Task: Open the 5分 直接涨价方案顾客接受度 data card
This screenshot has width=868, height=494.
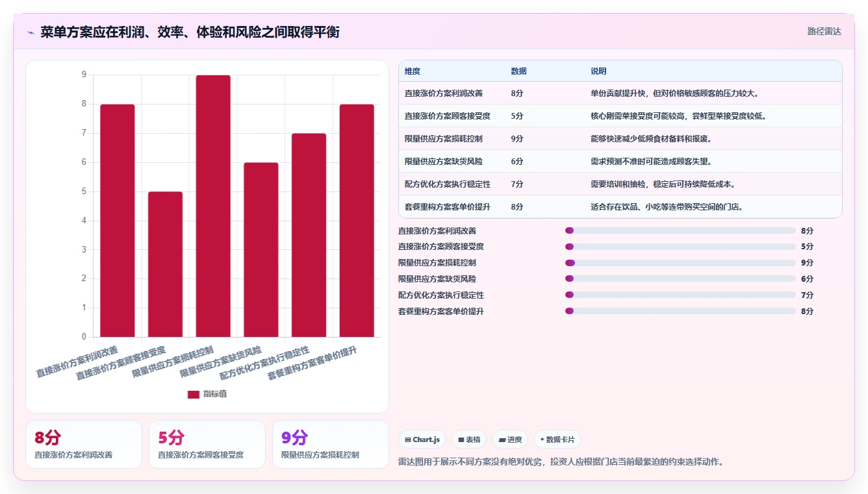Action: [x=207, y=444]
